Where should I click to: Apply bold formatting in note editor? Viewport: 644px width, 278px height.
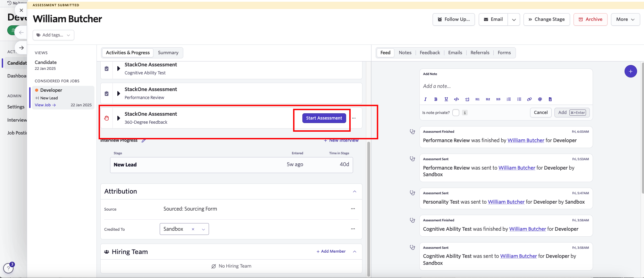point(436,99)
